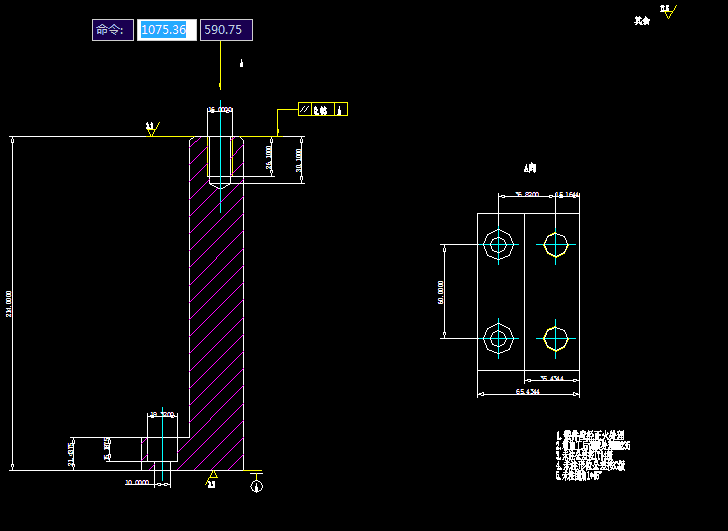Select the lower-left hexagonal hole in A view
Image resolution: width=728 pixels, height=531 pixels.
coord(498,338)
